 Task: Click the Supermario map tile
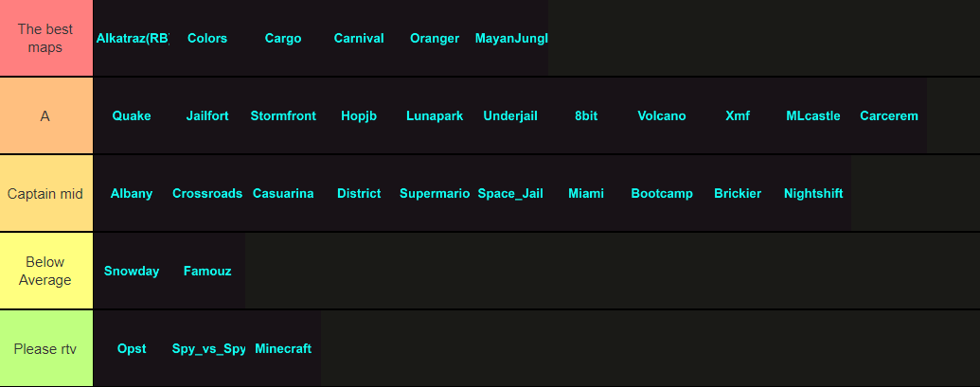(x=435, y=194)
